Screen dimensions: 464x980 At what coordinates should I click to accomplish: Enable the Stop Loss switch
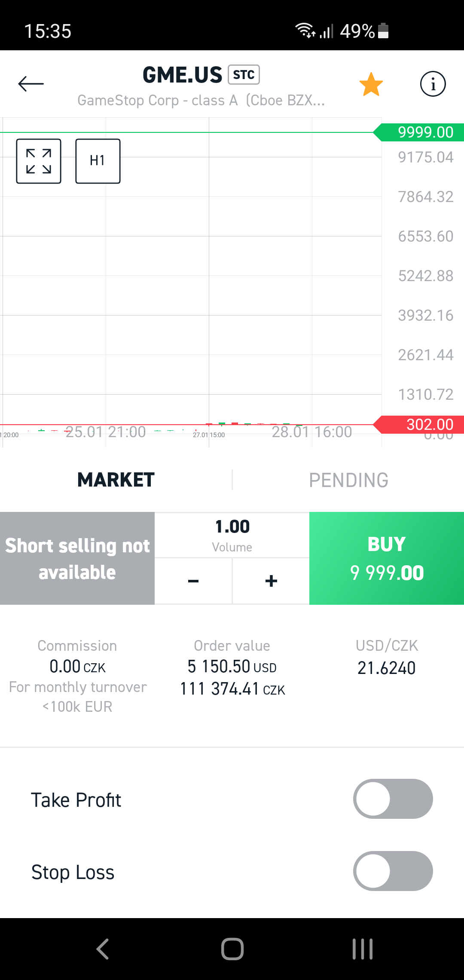click(393, 871)
